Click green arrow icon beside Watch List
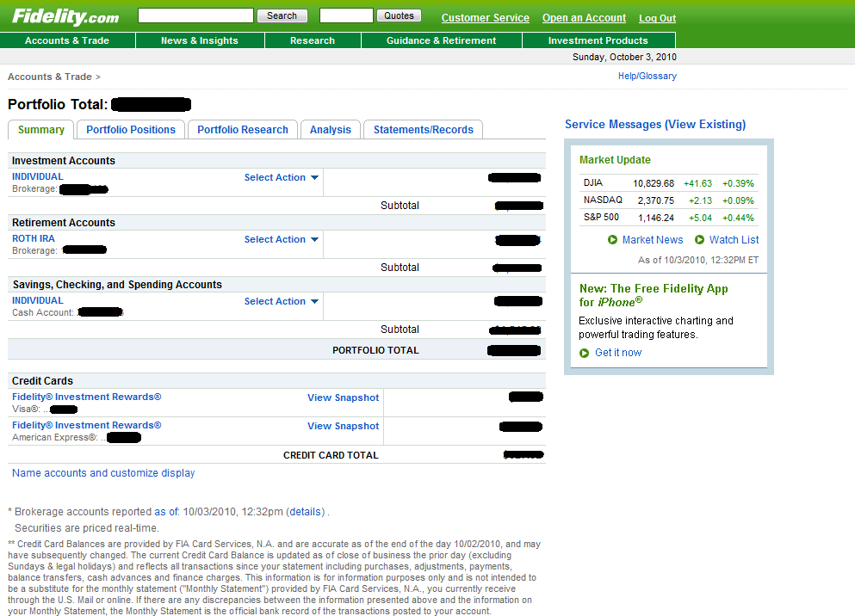 pyautogui.click(x=699, y=240)
